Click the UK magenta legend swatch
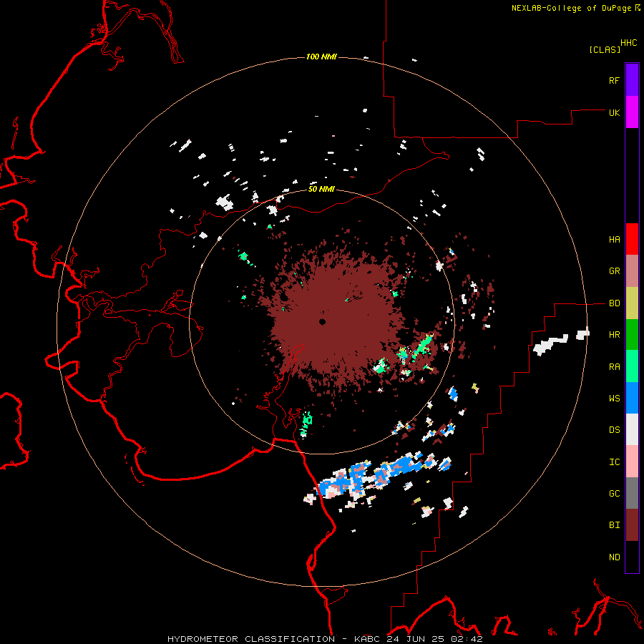This screenshot has height=644, width=644. 632,112
